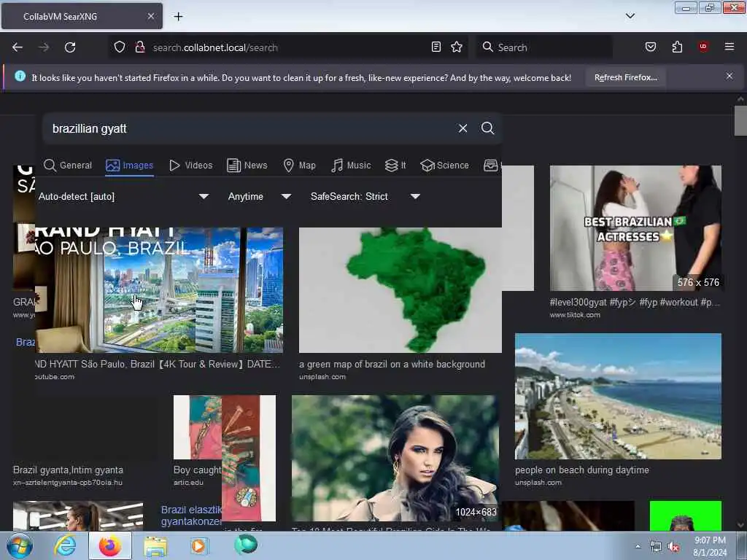Click the Grand Hyatt 4K Tour caption
747x560 pixels.
coord(158,365)
